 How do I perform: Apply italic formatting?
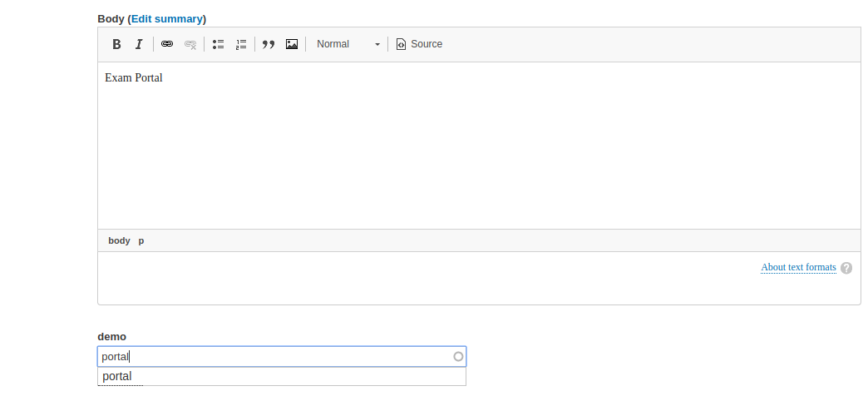(x=139, y=44)
